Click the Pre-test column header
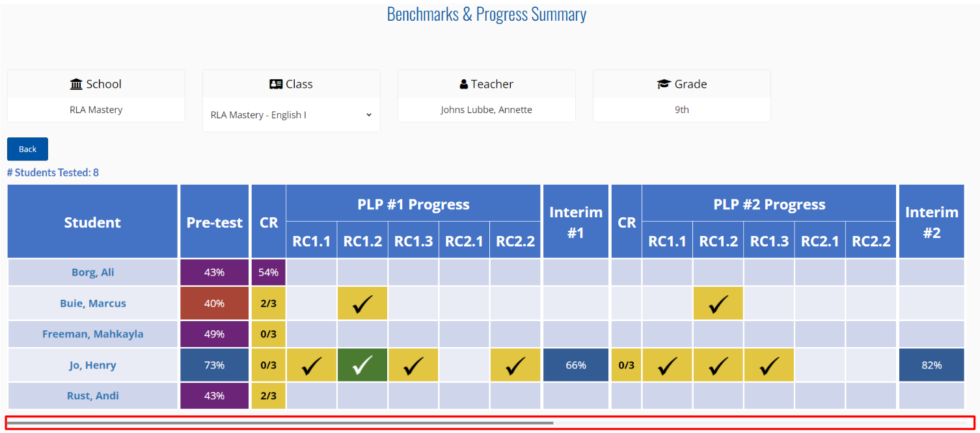980x433 pixels. click(215, 222)
